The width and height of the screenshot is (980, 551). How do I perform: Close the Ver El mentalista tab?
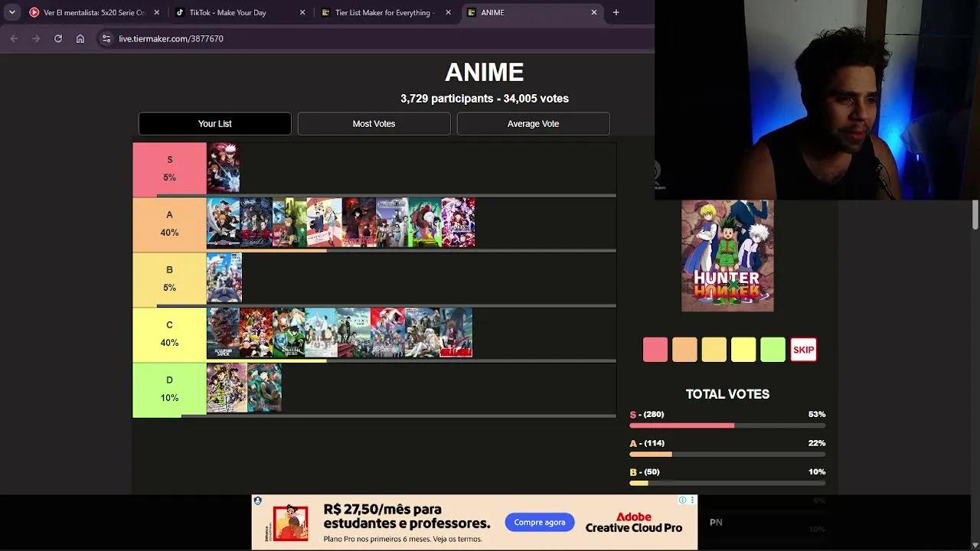click(157, 12)
